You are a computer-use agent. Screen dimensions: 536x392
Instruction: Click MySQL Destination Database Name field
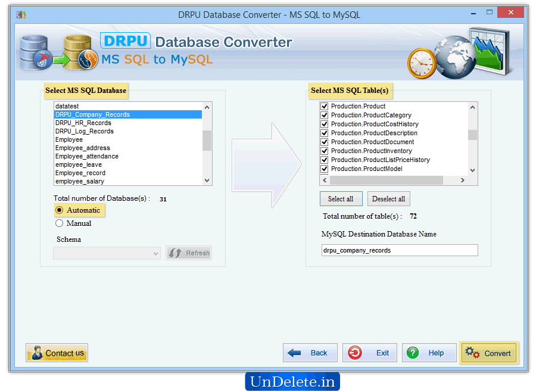pos(400,250)
